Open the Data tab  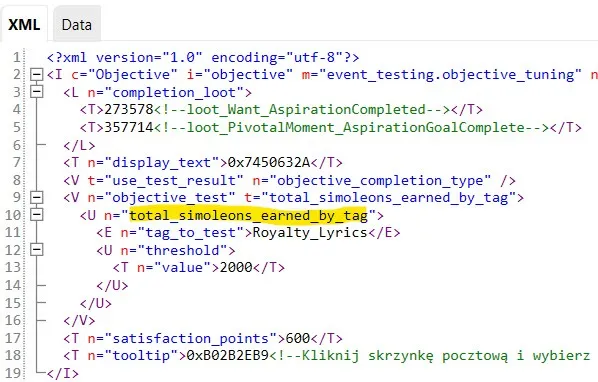(x=77, y=24)
